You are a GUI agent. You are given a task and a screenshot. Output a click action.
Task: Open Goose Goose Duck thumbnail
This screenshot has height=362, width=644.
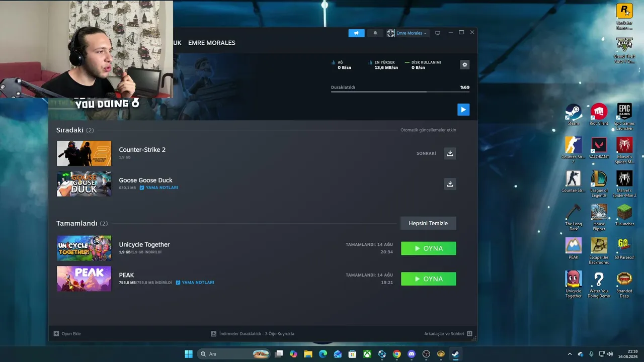(84, 184)
